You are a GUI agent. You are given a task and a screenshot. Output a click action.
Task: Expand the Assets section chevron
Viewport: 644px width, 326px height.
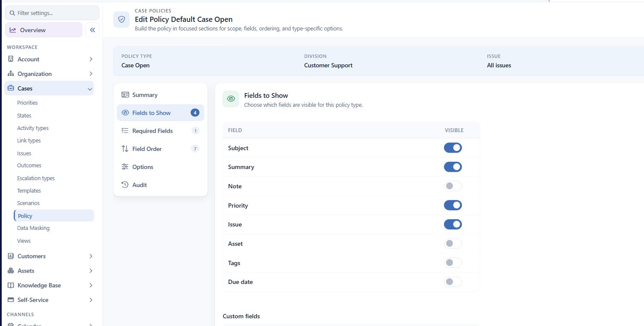click(x=91, y=271)
